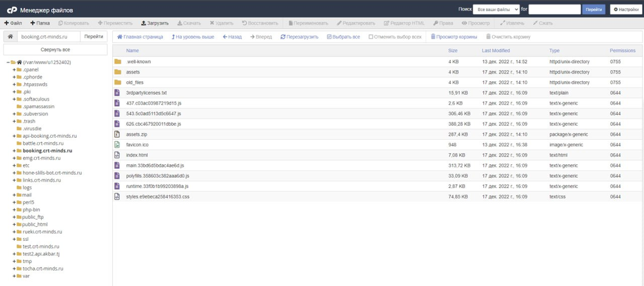Viewport: 644px width, 286px height.
Task: Expand the ssl folder in tree
Action: click(14, 239)
